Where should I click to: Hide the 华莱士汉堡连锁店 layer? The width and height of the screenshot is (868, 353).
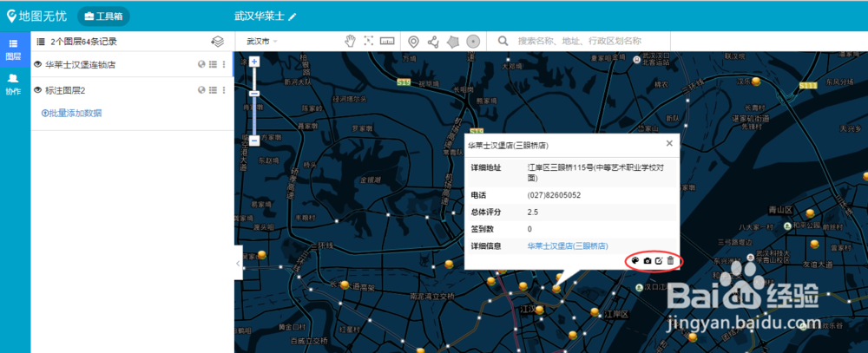click(38, 65)
